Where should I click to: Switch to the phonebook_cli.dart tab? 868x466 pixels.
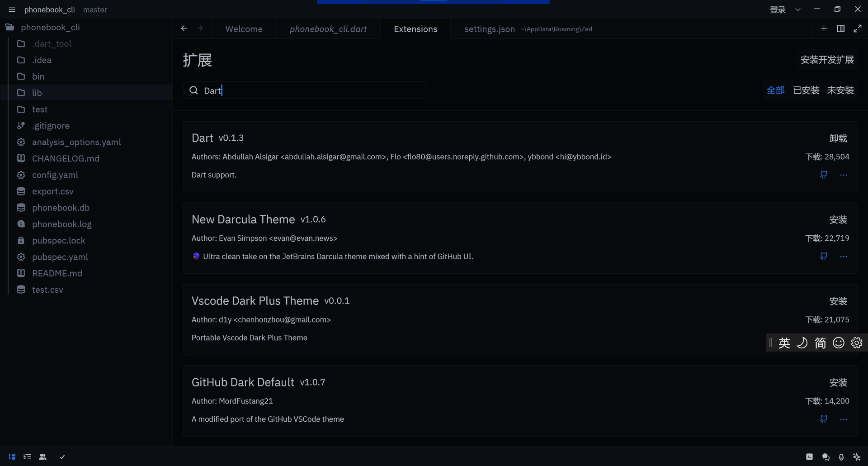point(328,29)
